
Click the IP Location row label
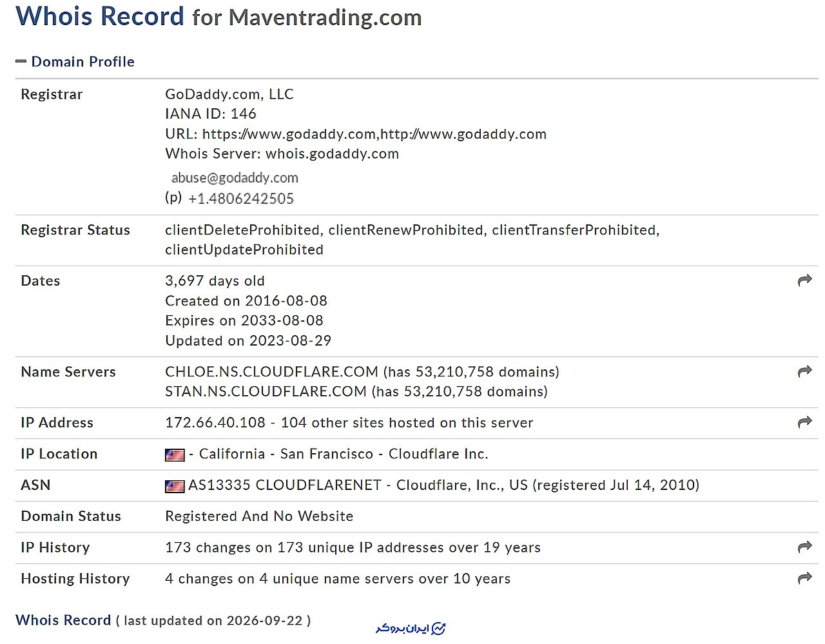pos(59,454)
